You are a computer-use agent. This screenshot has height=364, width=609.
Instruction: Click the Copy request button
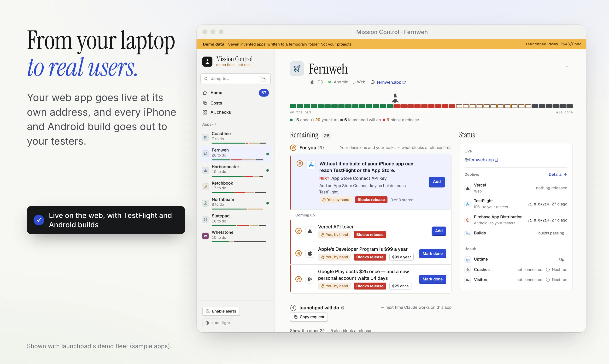309,317
